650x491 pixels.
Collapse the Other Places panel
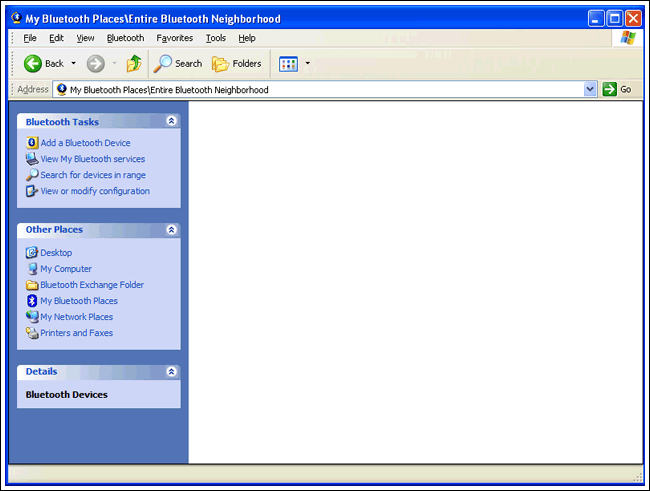pos(171,229)
